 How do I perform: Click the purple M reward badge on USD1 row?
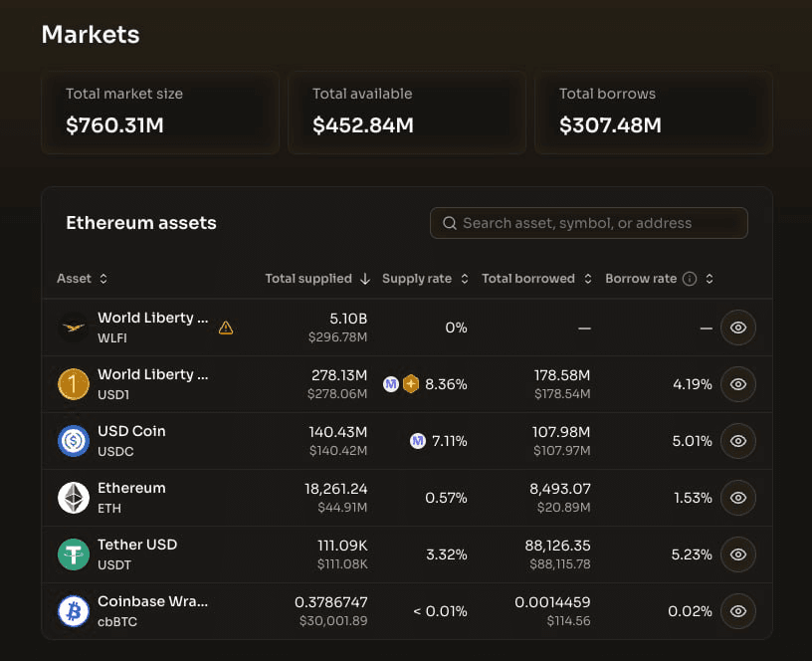(x=391, y=384)
